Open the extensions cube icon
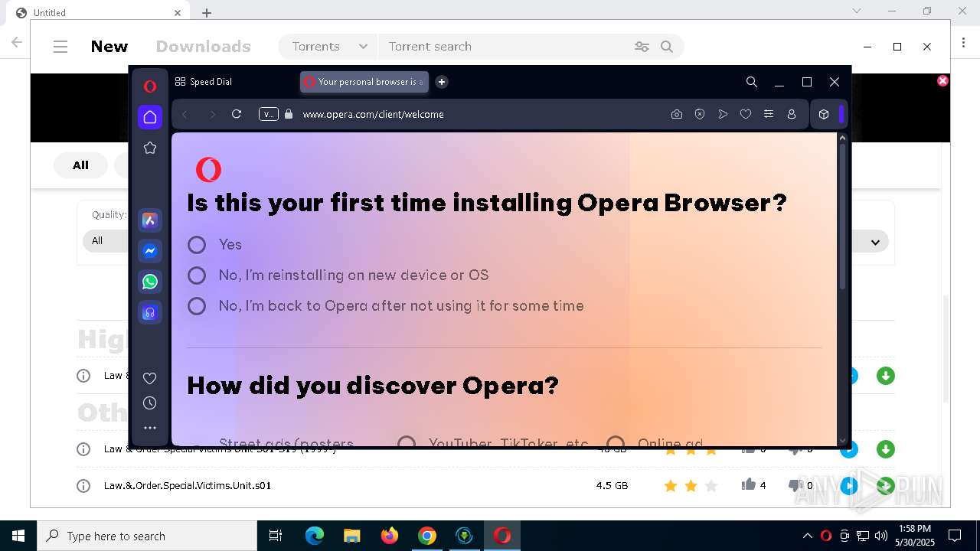Screen dimensions: 980x551 pyautogui.click(x=824, y=114)
